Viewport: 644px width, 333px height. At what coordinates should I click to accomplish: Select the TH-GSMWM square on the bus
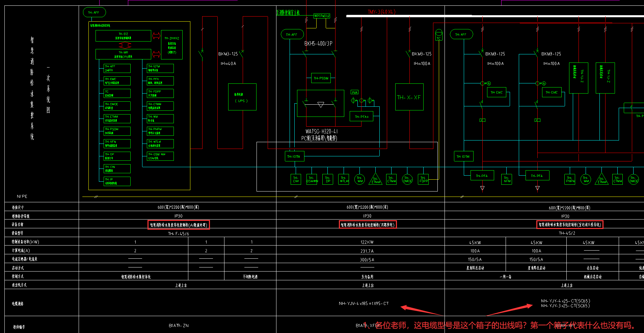(312, 179)
